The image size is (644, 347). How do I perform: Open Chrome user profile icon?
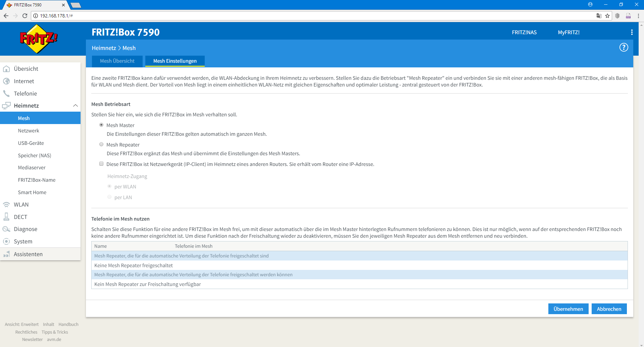[x=590, y=4]
